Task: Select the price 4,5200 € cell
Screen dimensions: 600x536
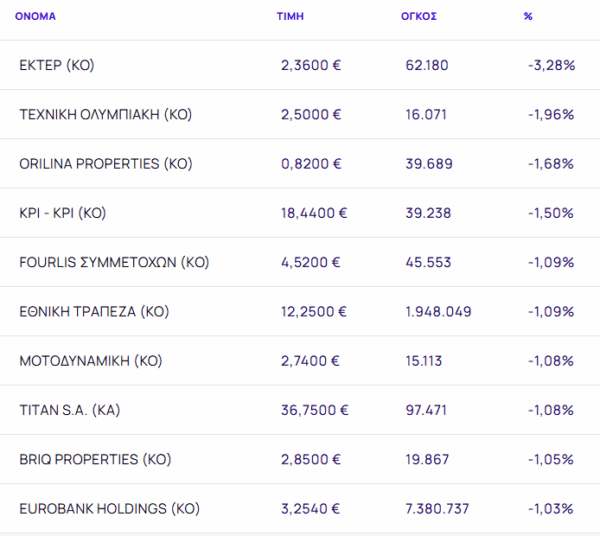Action: pyautogui.click(x=310, y=262)
